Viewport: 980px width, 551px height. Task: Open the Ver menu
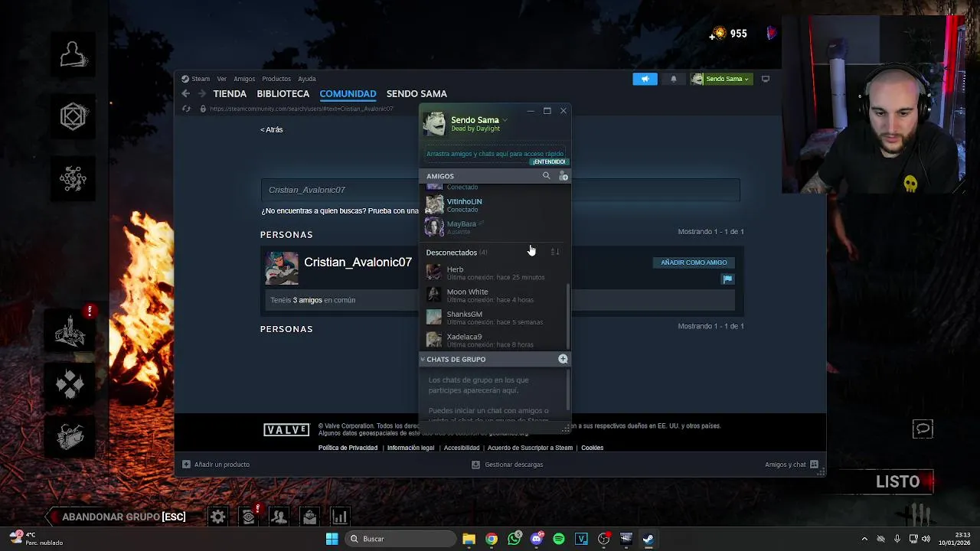[221, 79]
